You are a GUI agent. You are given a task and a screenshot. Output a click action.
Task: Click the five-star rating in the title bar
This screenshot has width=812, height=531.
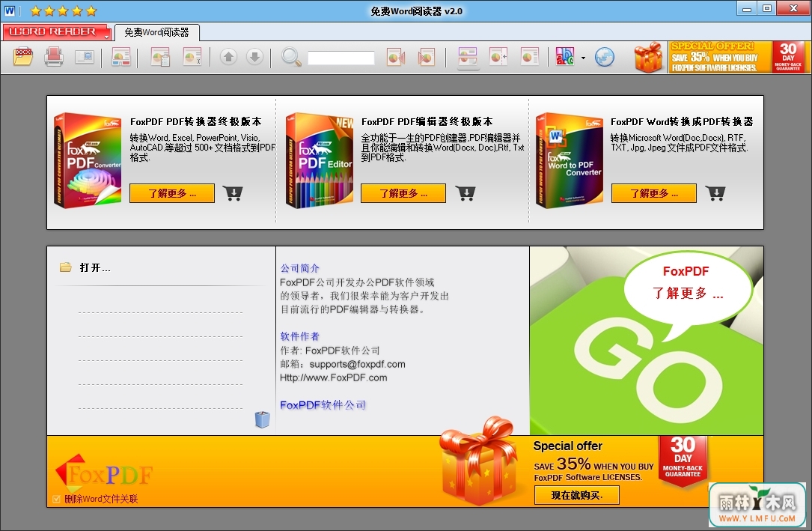[x=63, y=11]
